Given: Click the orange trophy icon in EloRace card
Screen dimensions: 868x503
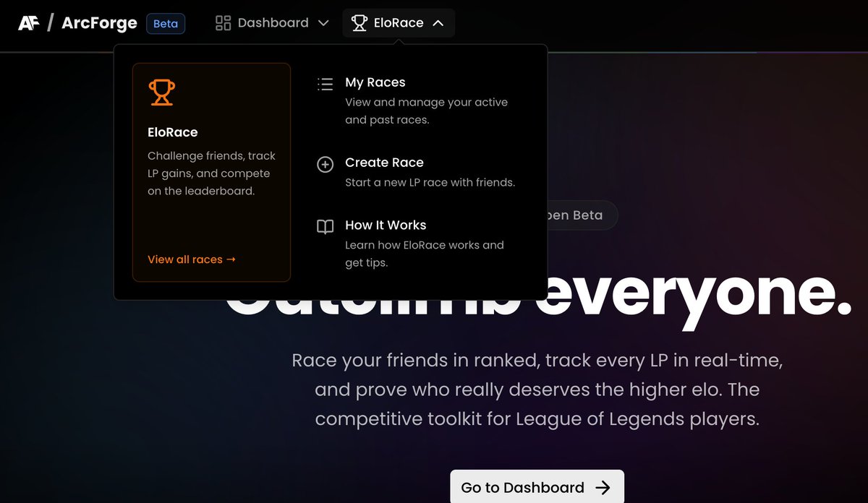Looking at the screenshot, I should click(x=162, y=93).
